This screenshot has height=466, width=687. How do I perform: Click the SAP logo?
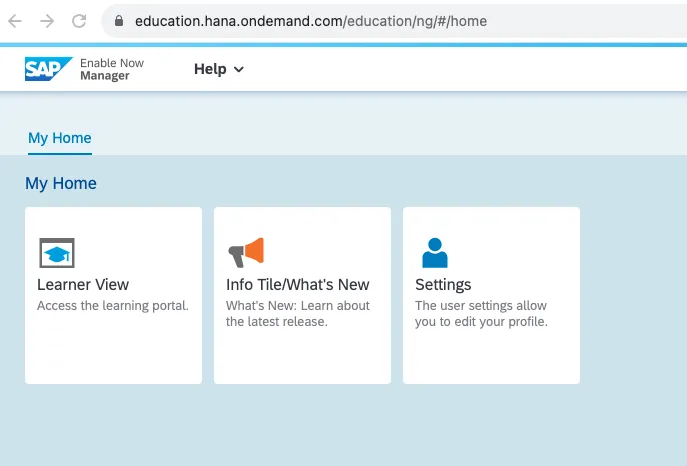coord(48,69)
